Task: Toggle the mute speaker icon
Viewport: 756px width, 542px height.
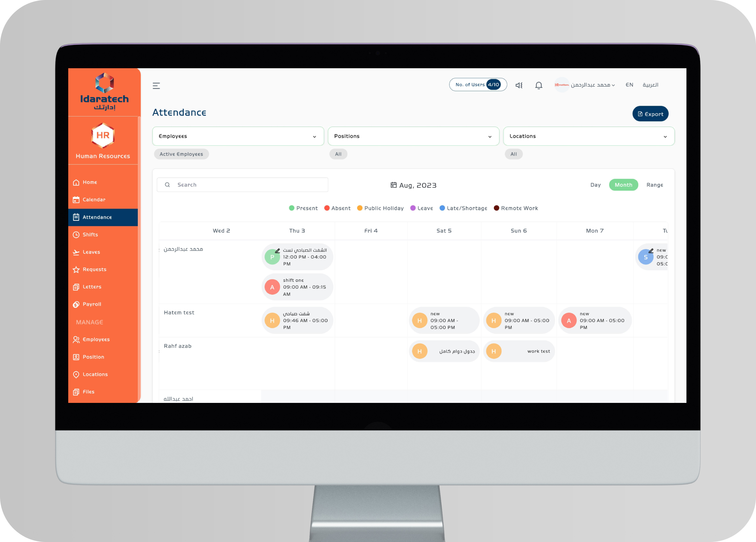Action: (x=518, y=85)
